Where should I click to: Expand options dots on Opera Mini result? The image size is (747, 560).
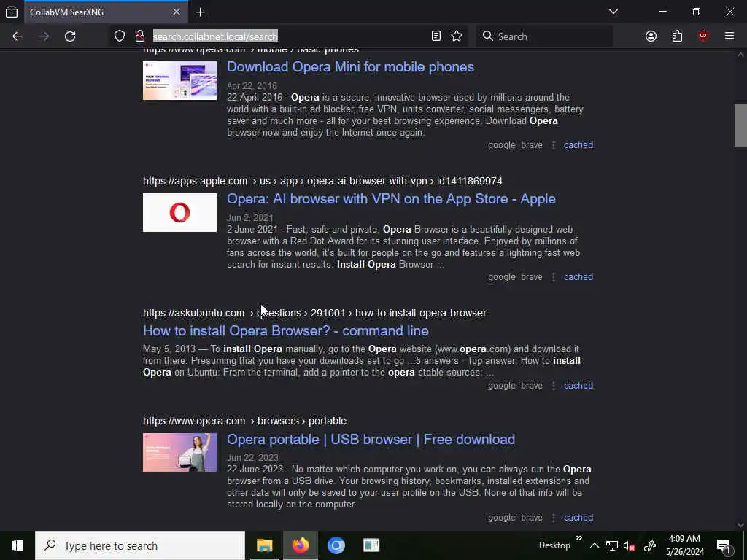[x=554, y=145]
